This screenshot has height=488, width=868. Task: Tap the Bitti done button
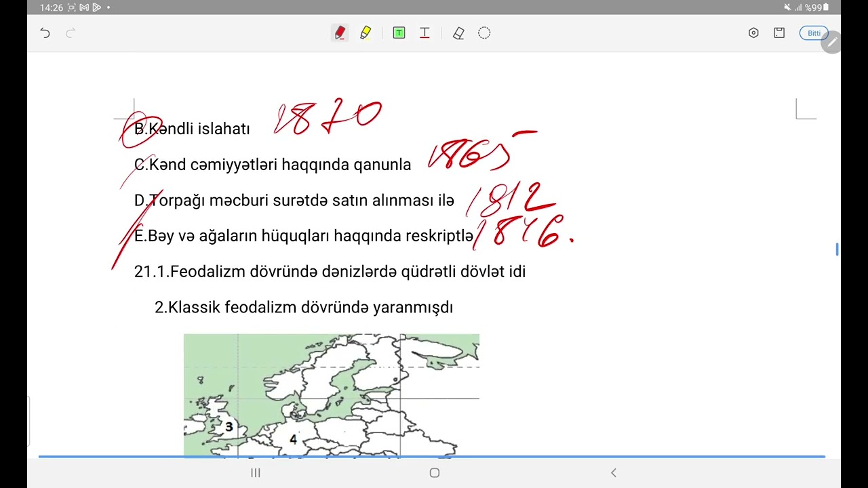[814, 33]
